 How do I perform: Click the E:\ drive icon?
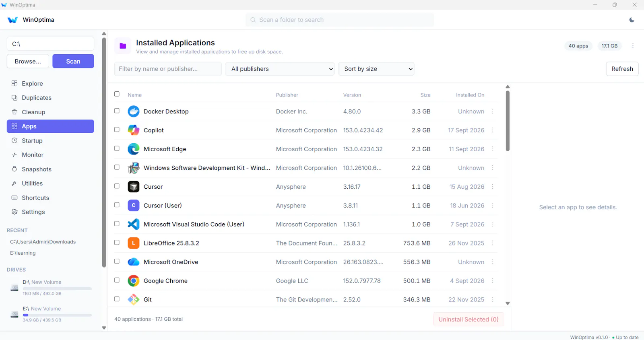pos(14,314)
